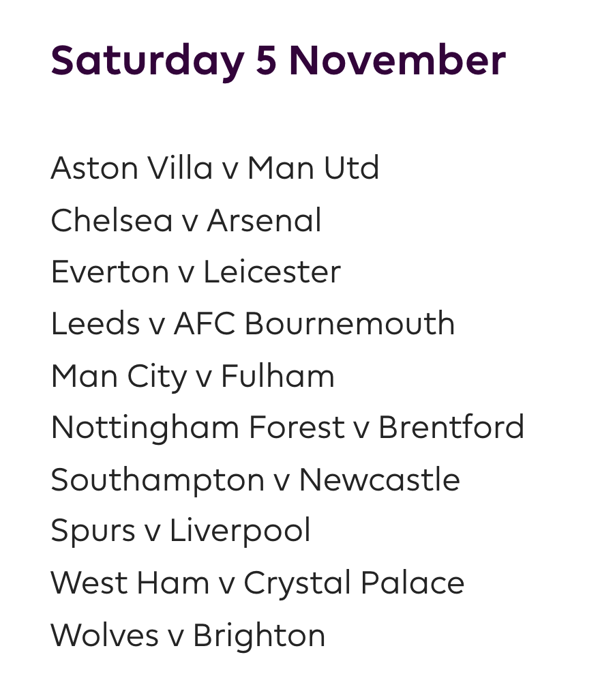Viewport: 600px width, 700px height.
Task: Select the Leicester team name
Action: [271, 272]
